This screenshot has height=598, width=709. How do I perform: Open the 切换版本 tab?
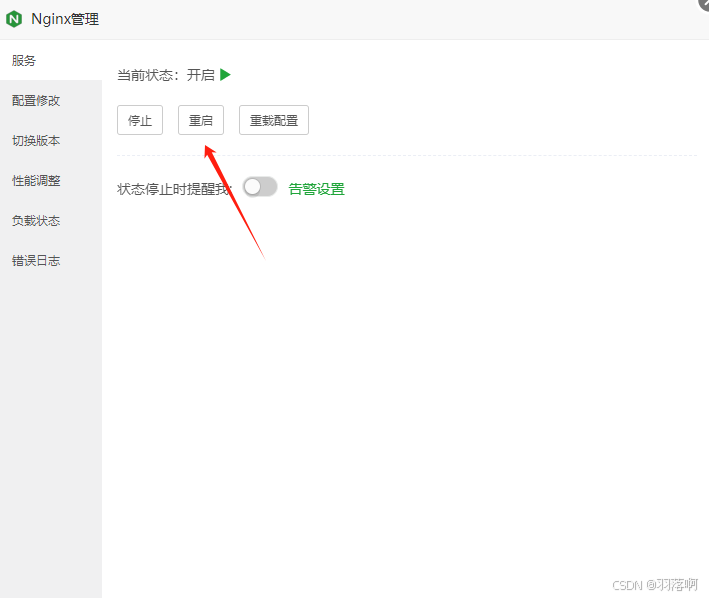(51, 141)
